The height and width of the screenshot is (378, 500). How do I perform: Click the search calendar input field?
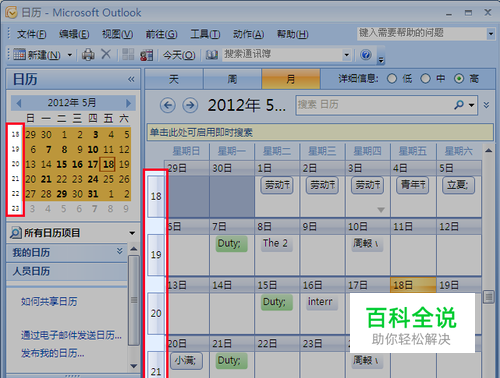tap(373, 105)
